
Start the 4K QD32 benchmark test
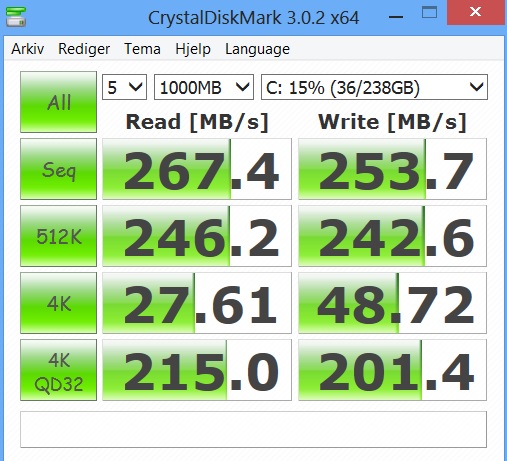click(x=58, y=370)
